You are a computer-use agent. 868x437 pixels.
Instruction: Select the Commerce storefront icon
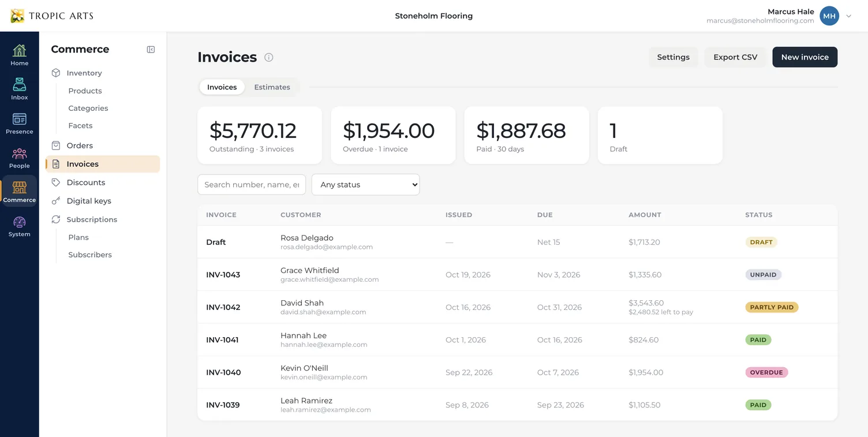[19, 188]
